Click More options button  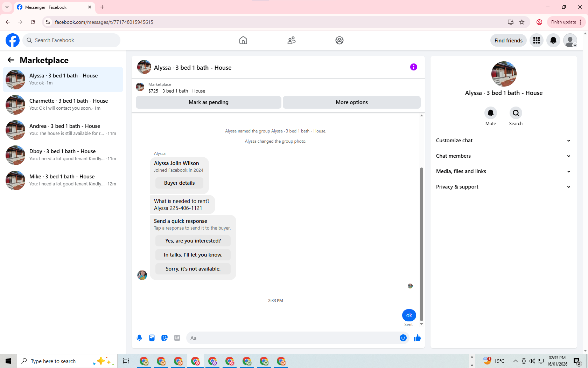(x=352, y=102)
